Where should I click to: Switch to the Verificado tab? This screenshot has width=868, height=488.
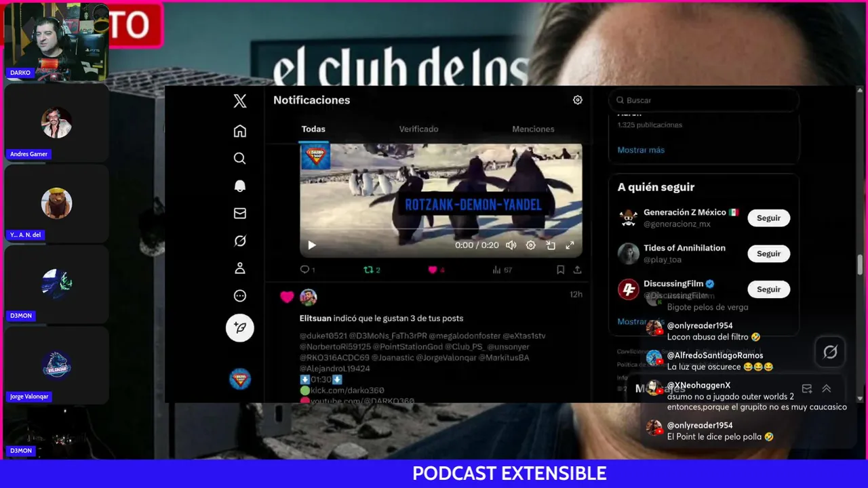[x=418, y=129]
